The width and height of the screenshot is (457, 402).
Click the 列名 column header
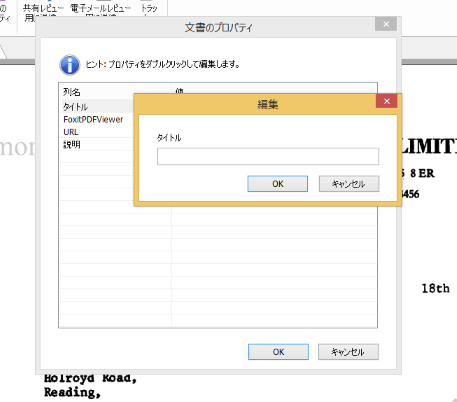click(115, 92)
